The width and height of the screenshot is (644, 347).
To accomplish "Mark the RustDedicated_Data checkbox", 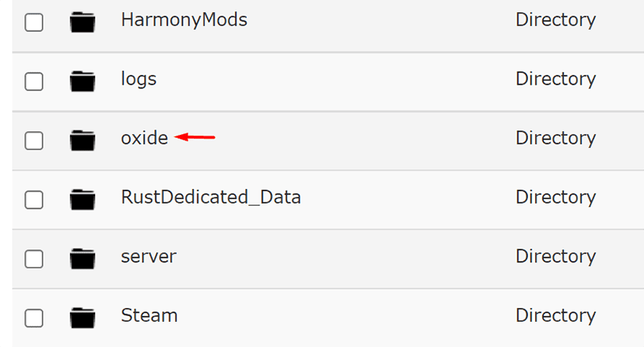I will pos(34,200).
